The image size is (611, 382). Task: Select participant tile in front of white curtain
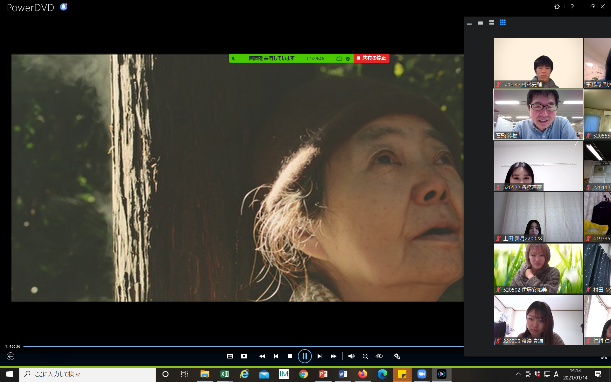[x=538, y=217]
